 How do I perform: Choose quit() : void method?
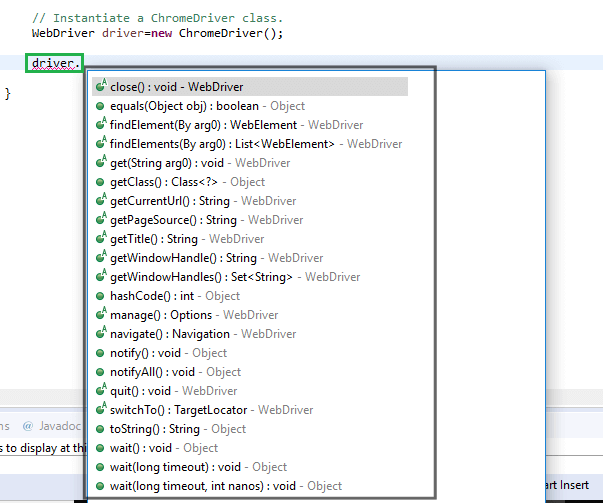point(250,391)
